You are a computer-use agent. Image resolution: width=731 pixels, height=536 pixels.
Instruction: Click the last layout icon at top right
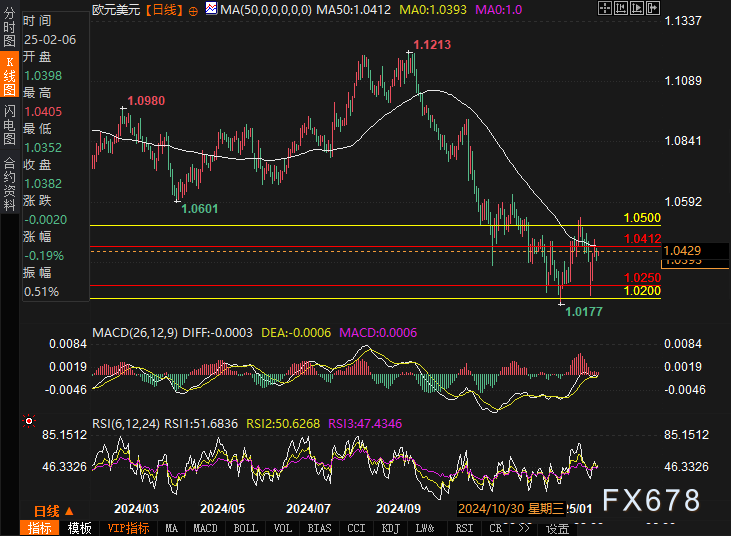tap(651, 9)
